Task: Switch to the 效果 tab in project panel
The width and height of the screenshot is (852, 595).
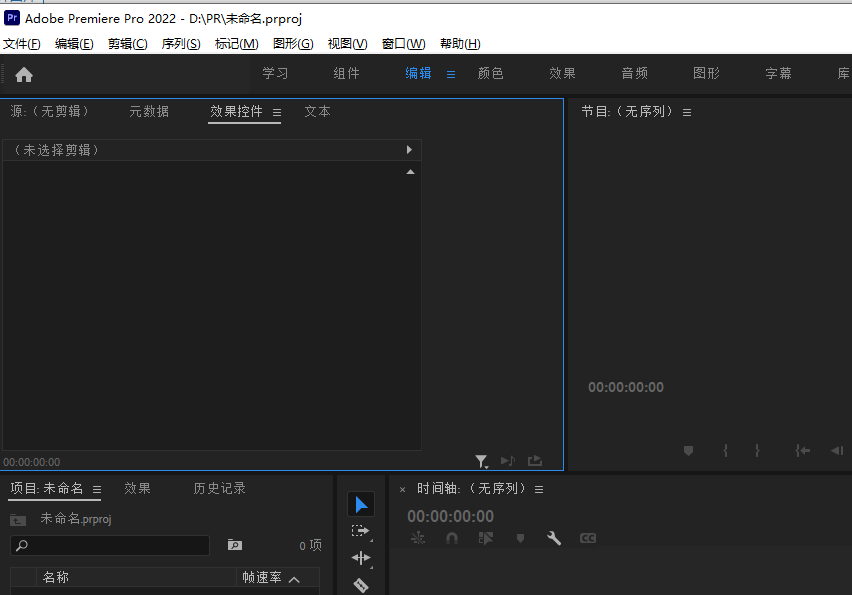Action: coord(137,488)
